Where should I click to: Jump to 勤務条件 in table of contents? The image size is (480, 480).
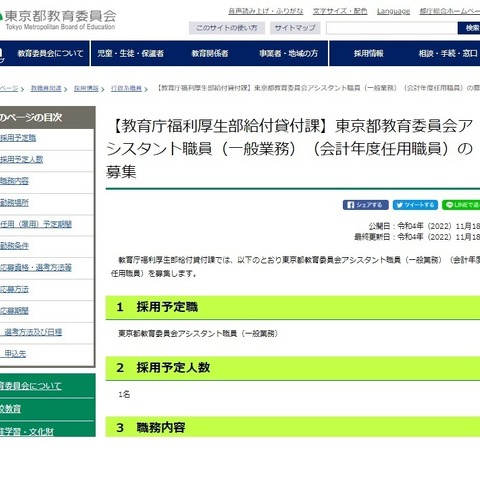14,246
